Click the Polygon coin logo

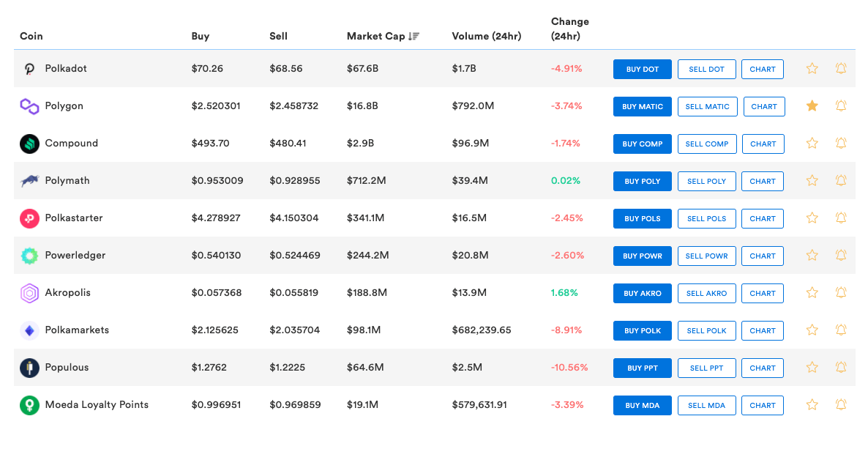[x=29, y=106]
